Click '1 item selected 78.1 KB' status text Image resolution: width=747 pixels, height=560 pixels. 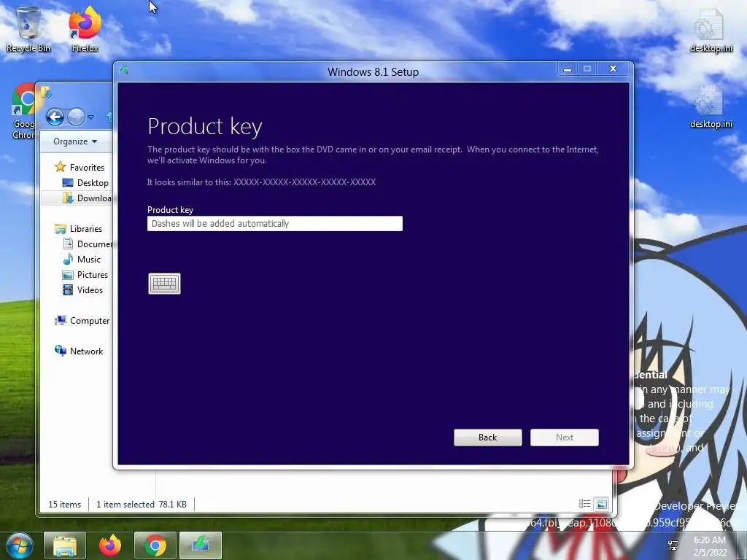142,505
